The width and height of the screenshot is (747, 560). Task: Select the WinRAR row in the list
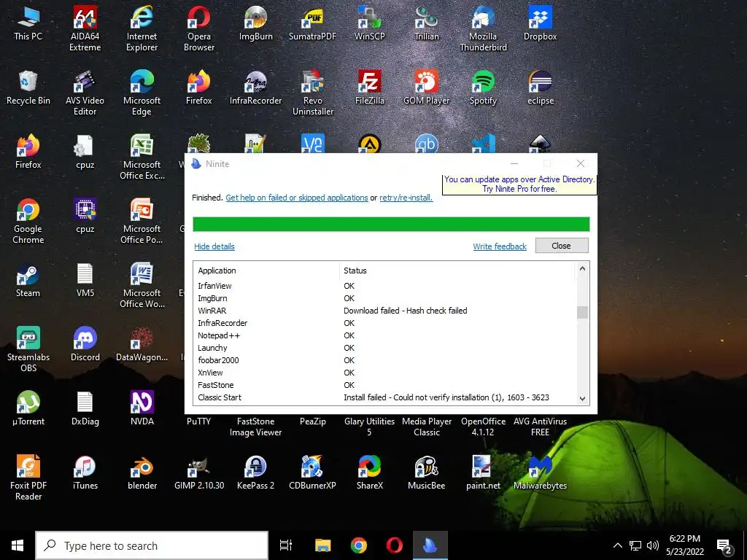click(385, 311)
